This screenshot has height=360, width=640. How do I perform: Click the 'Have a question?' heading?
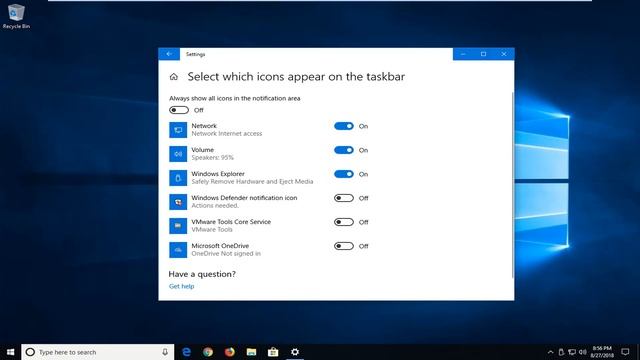(x=202, y=274)
